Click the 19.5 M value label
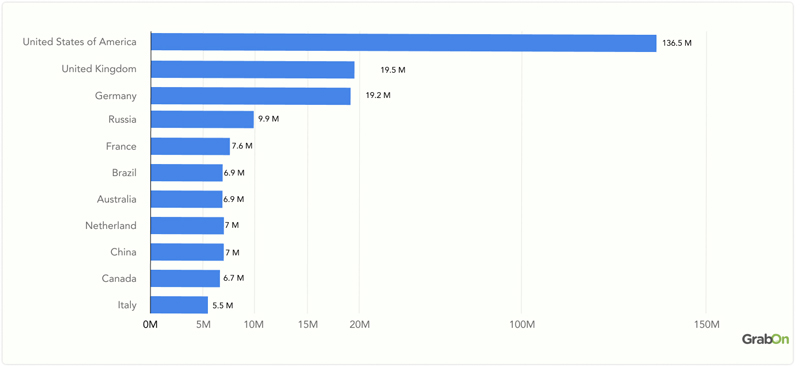 393,70
